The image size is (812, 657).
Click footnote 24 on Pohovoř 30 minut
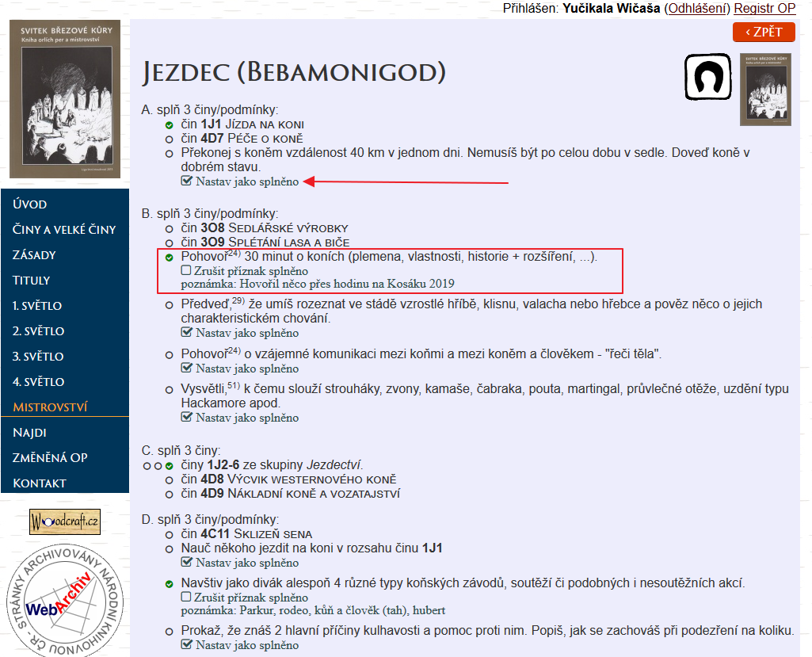234,254
